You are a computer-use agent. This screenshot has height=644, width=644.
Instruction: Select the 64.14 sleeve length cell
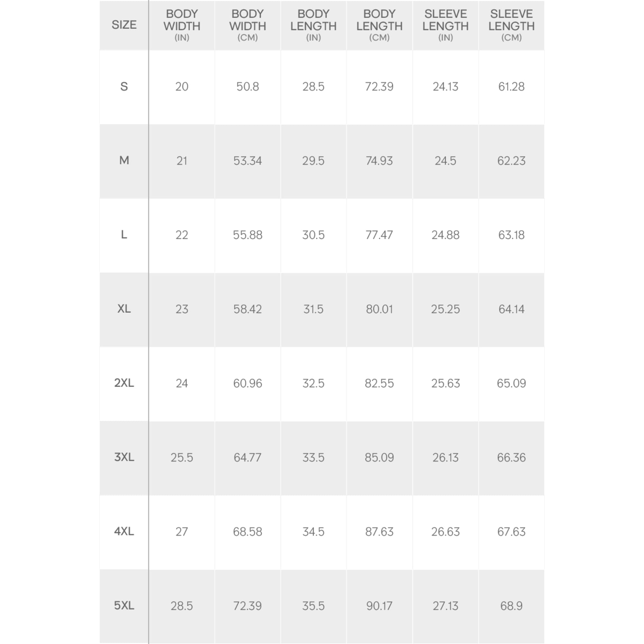pyautogui.click(x=511, y=309)
